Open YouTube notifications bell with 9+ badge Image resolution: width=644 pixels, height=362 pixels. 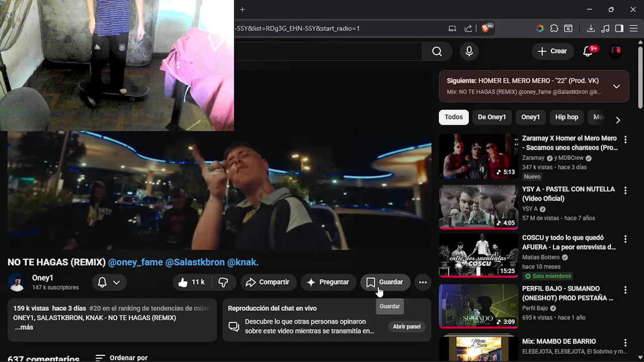(x=588, y=51)
